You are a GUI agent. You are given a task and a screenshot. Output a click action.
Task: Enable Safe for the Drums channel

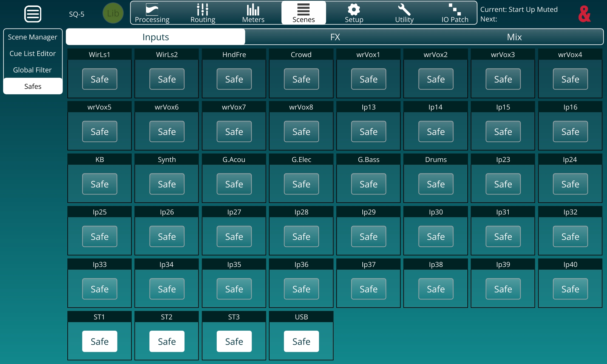point(436,184)
